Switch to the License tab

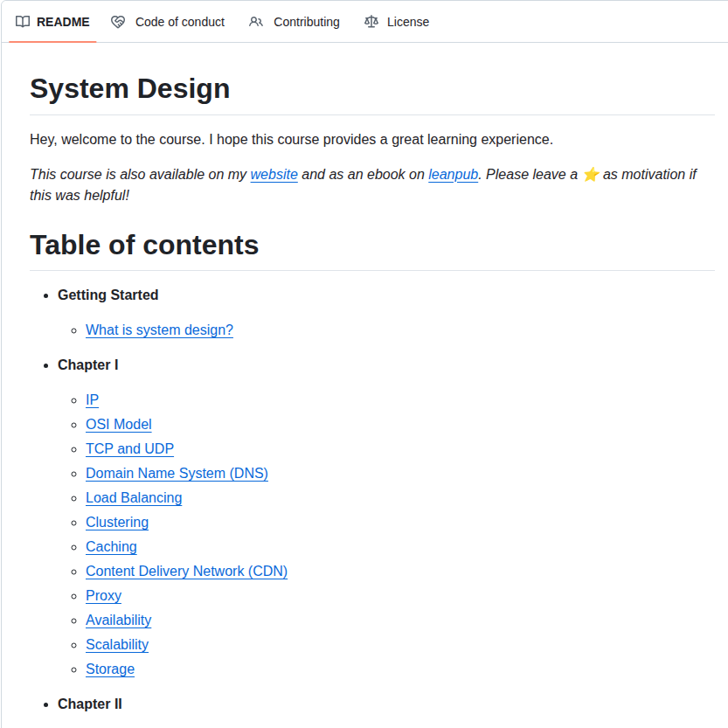[408, 21]
